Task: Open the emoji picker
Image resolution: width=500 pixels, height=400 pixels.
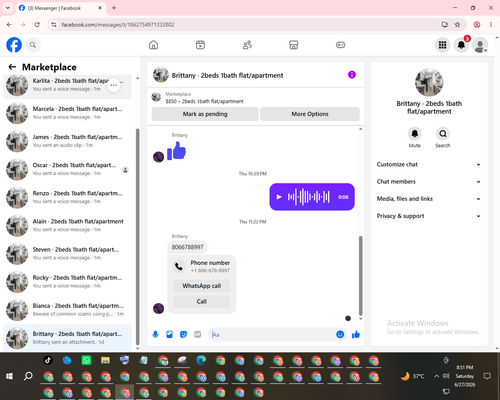Action: pos(340,334)
